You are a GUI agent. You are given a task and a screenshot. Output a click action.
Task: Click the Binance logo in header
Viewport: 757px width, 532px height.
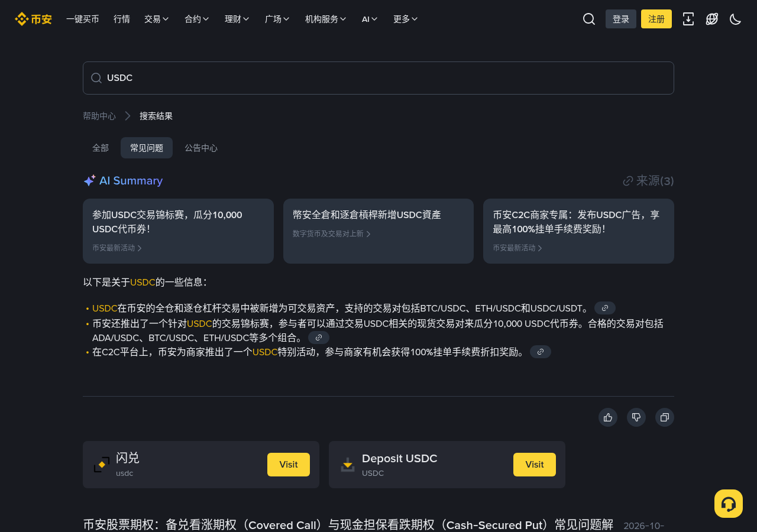(x=33, y=19)
